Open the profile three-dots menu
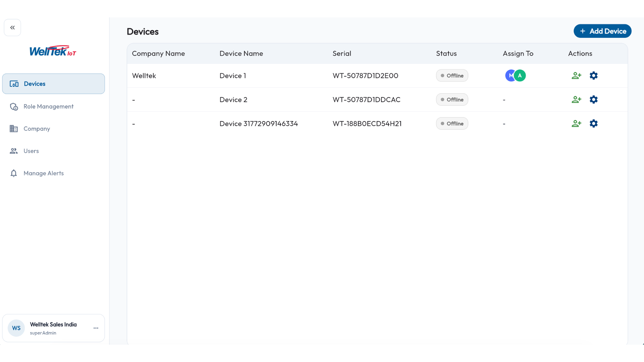Screen dimensions: 644x362 tap(96, 328)
